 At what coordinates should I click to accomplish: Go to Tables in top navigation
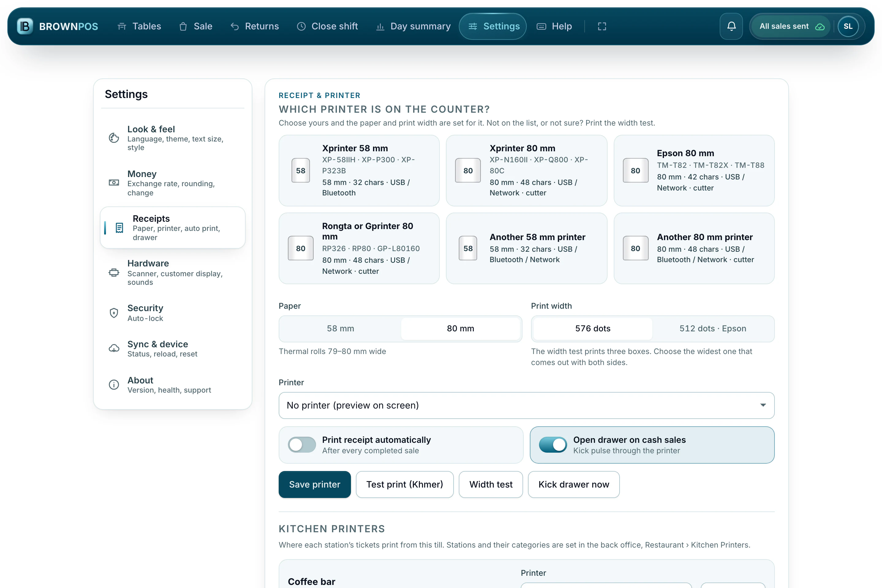click(x=139, y=26)
